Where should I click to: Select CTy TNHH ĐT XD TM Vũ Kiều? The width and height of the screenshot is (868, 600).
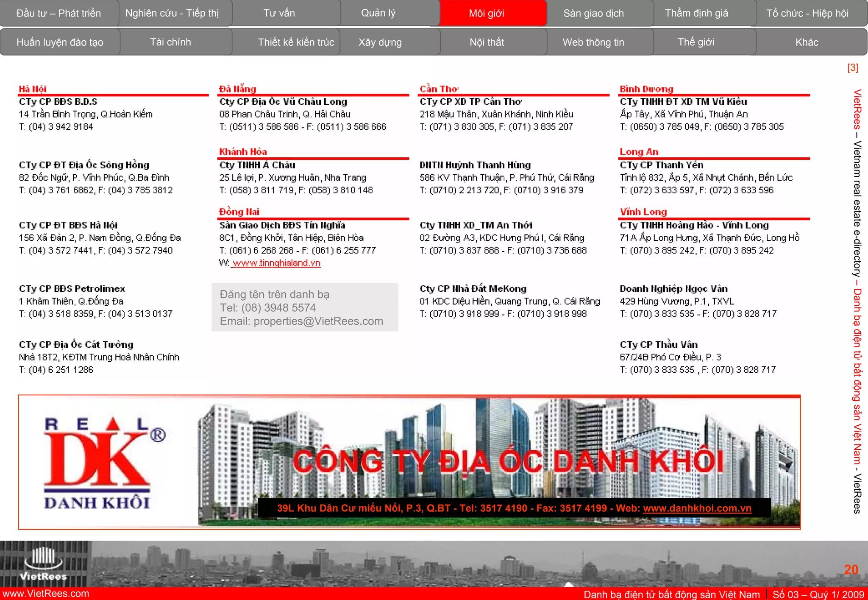tap(683, 102)
